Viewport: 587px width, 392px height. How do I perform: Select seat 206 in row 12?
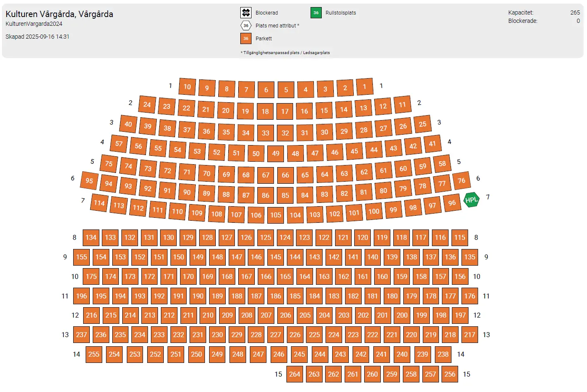286,315
